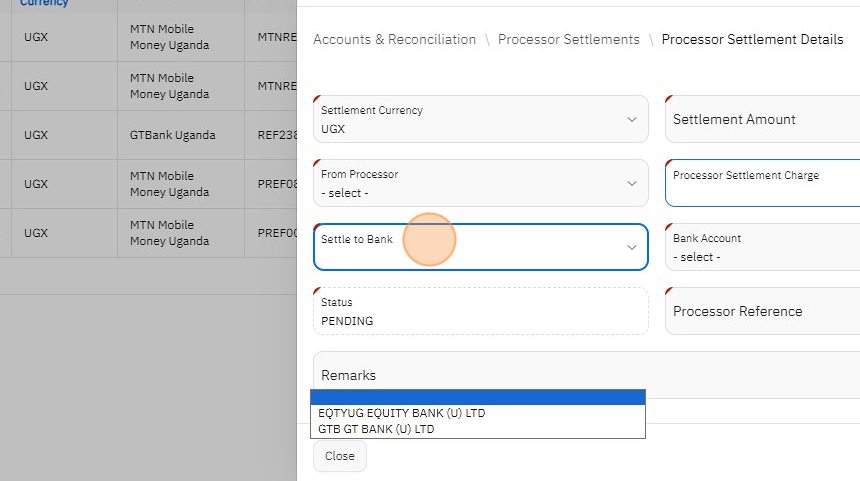The height and width of the screenshot is (481, 860).
Task: Select the GTBank Uganda table row
Action: [172, 135]
